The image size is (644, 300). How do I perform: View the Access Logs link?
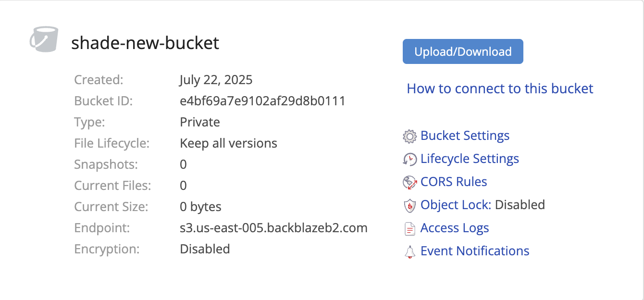pos(455,228)
